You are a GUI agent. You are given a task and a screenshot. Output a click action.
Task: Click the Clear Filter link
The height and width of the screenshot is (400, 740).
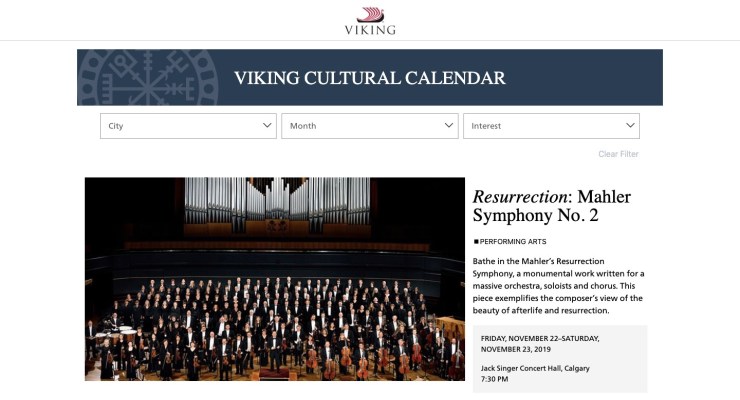pyautogui.click(x=618, y=154)
